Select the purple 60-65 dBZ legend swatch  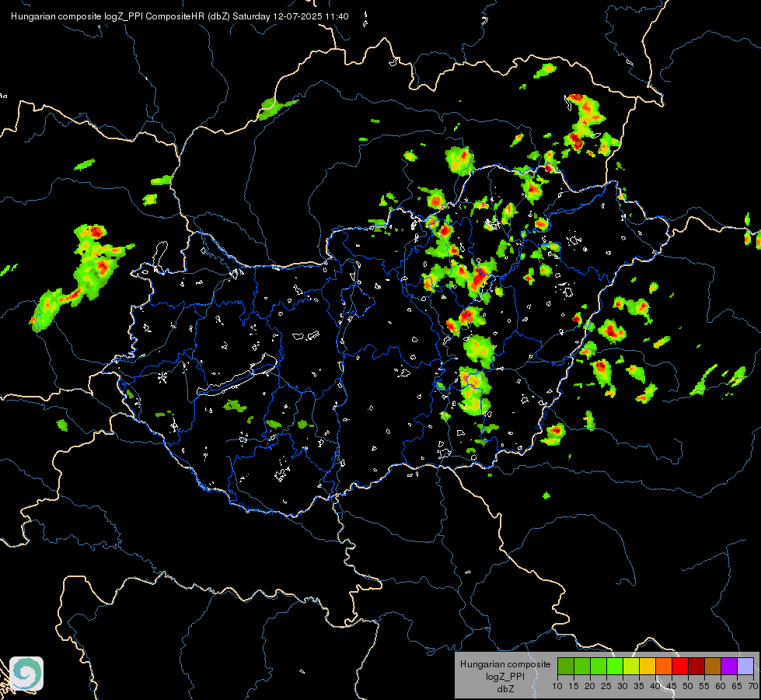tap(729, 667)
